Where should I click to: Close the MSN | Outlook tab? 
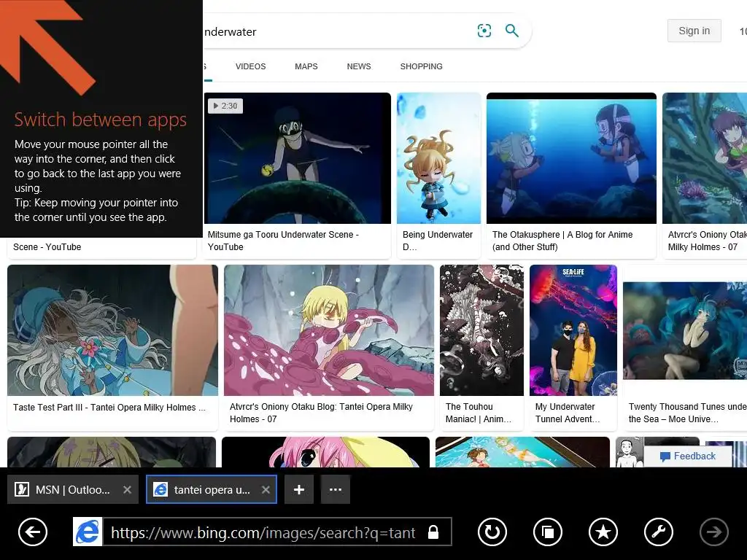(x=127, y=489)
